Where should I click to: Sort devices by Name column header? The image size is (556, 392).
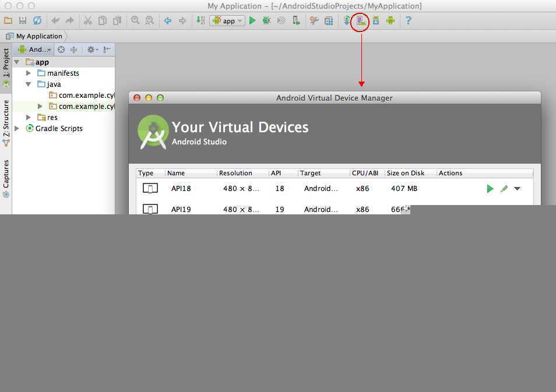(x=191, y=173)
